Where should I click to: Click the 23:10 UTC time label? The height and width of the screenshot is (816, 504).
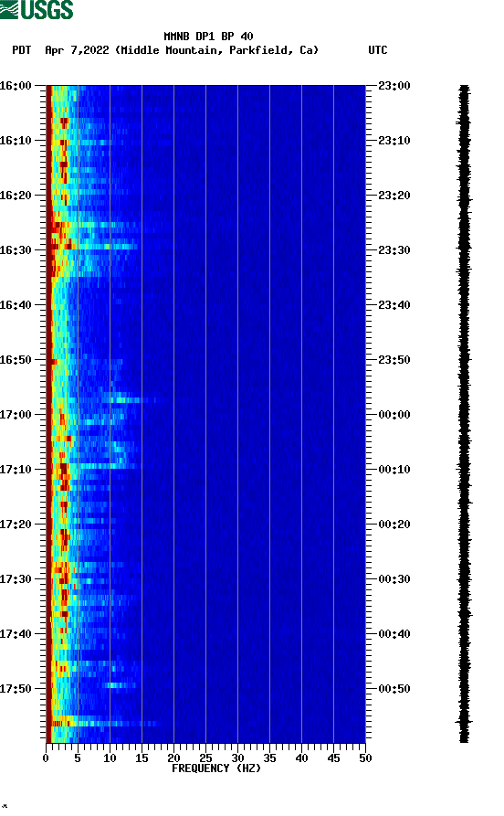(394, 141)
